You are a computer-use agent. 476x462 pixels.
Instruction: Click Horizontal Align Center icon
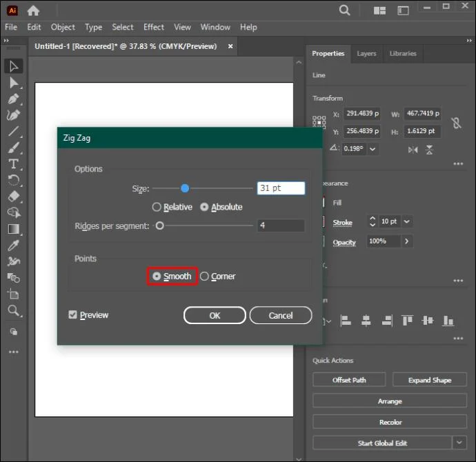(x=366, y=321)
